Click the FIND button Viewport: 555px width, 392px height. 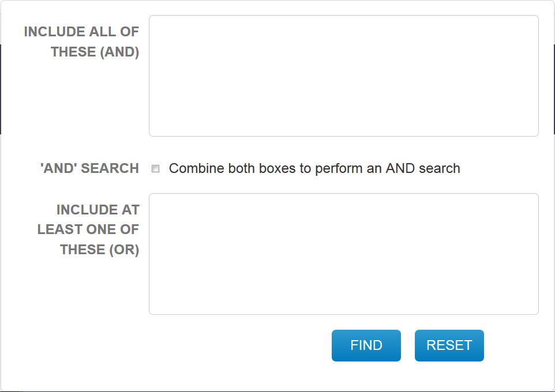(x=366, y=345)
